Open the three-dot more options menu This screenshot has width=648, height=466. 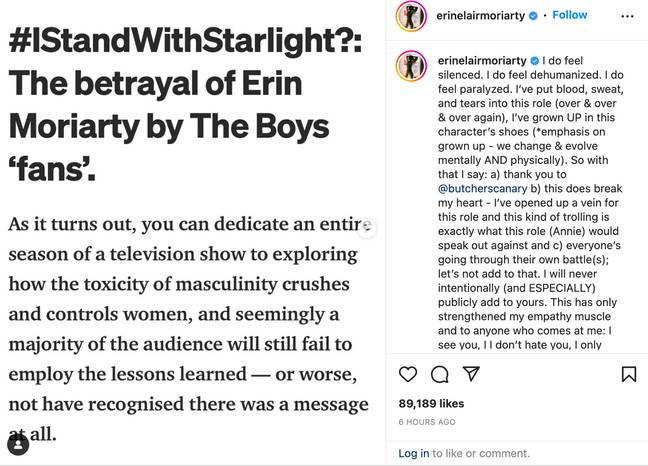tap(627, 16)
